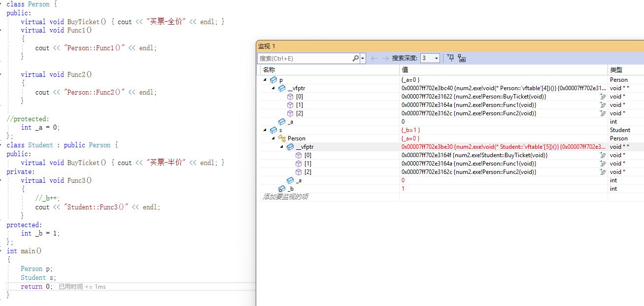This screenshot has width=644, height=306.
Task: Click the value 0x00007ff702e31622 Person::BuyTicket
Action: 474,97
